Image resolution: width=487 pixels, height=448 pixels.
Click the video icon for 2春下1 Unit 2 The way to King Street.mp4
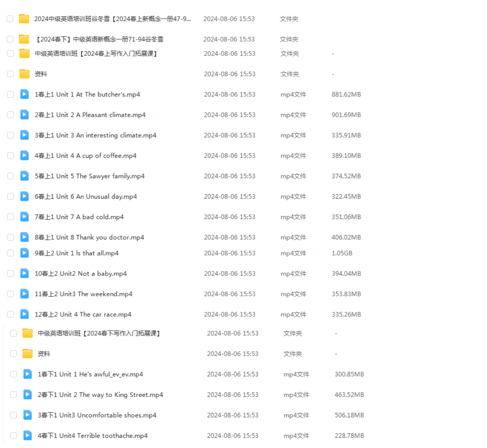pos(27,395)
